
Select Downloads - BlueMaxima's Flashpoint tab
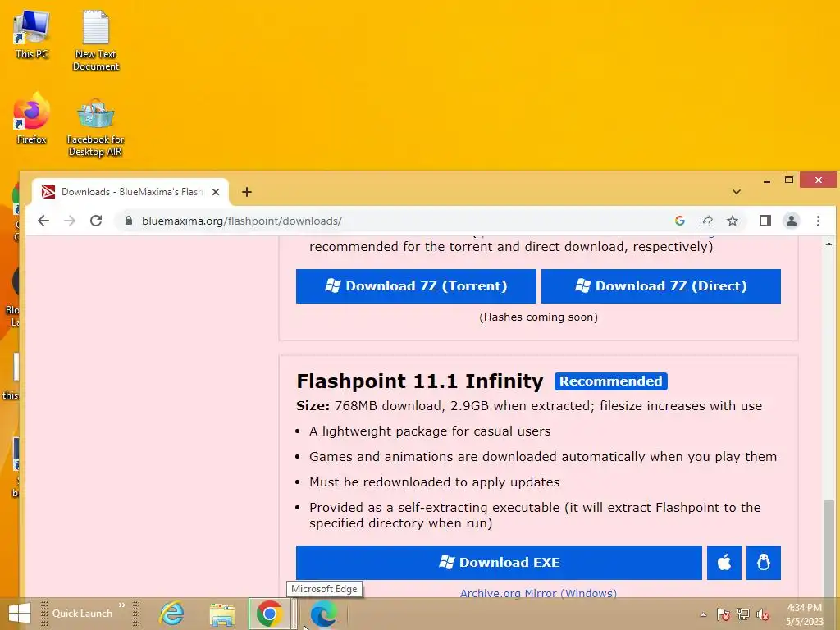coord(130,192)
